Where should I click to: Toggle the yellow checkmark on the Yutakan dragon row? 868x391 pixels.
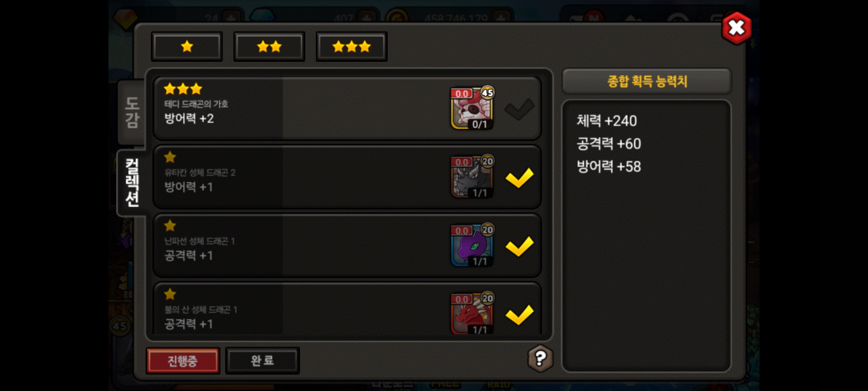coord(519,178)
